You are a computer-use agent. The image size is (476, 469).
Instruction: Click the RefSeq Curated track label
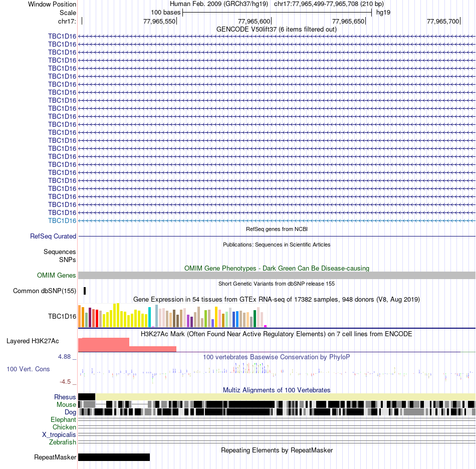(x=53, y=236)
